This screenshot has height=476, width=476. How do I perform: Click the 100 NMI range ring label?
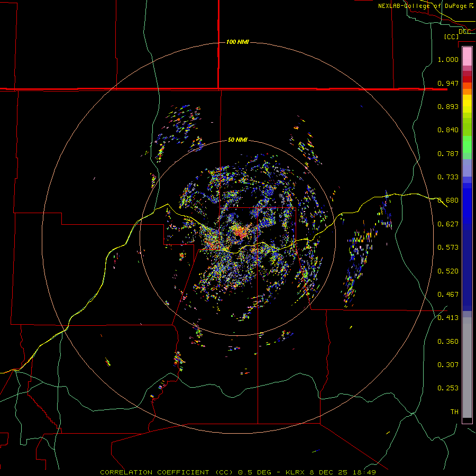[237, 42]
